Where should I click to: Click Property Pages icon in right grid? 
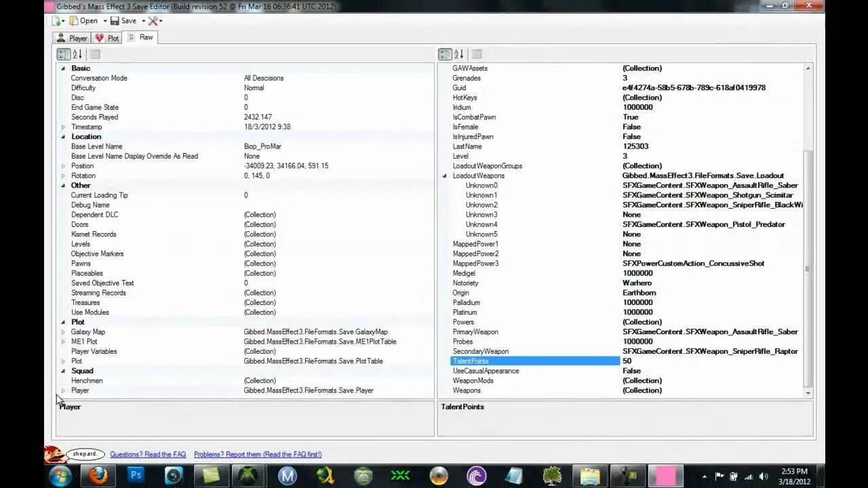[x=477, y=54]
